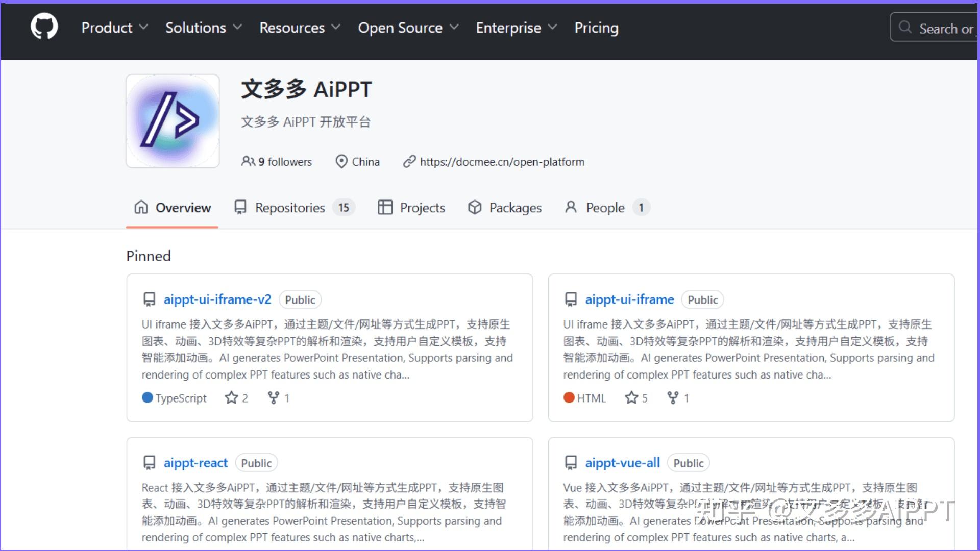Visit the docmee.cn open-platform website link
Viewport: 980px width, 551px height.
502,162
